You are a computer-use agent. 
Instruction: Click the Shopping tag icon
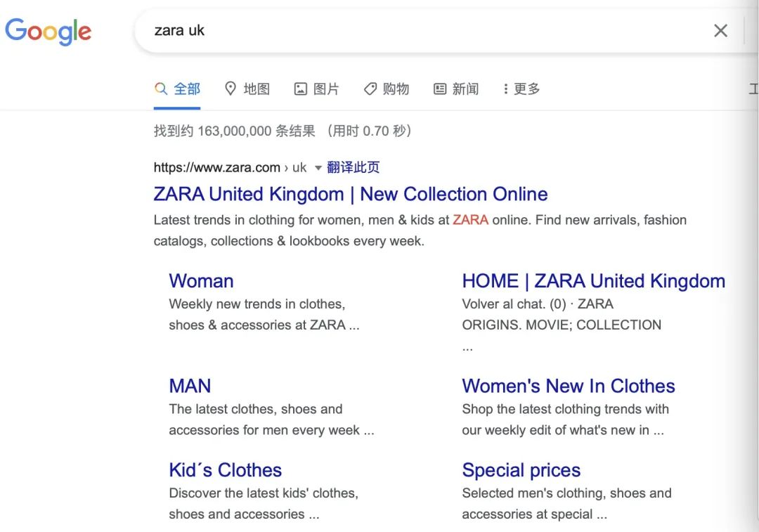pos(370,89)
